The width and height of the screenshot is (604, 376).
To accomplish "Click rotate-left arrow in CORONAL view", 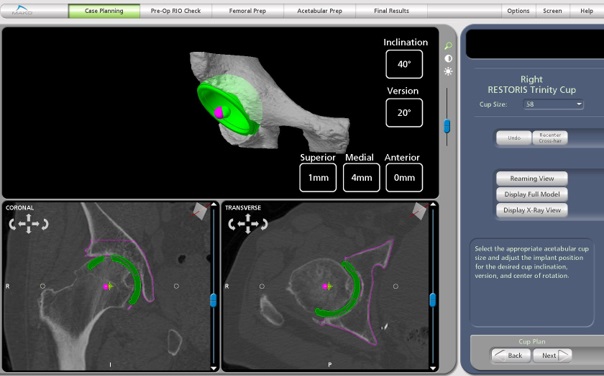I will tap(13, 224).
